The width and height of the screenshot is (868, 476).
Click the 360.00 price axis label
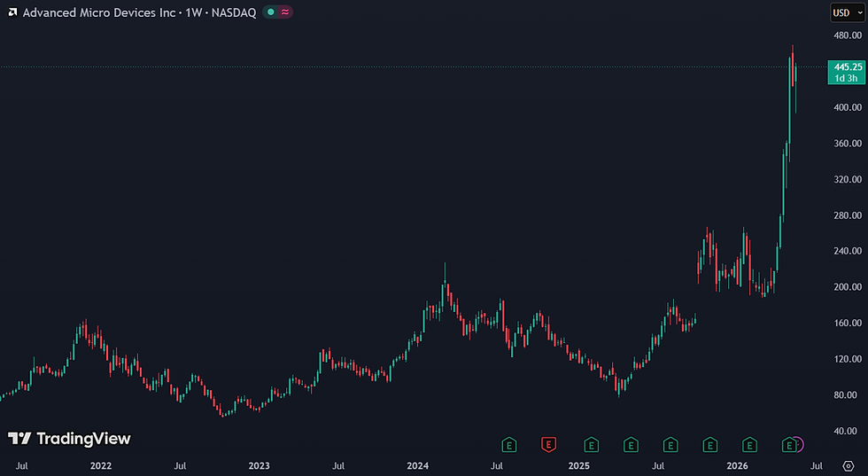848,144
